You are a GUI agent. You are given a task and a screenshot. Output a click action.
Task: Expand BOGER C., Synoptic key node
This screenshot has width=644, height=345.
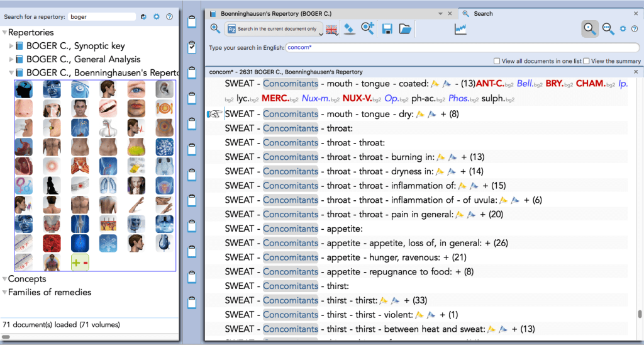11,46
